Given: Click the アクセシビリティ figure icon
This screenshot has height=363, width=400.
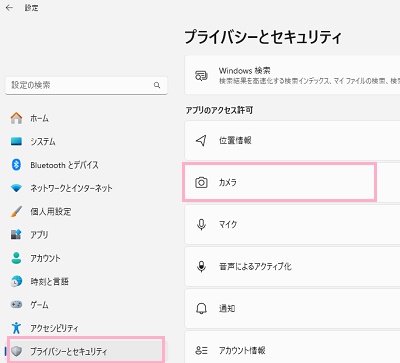Looking at the screenshot, I should [16, 328].
